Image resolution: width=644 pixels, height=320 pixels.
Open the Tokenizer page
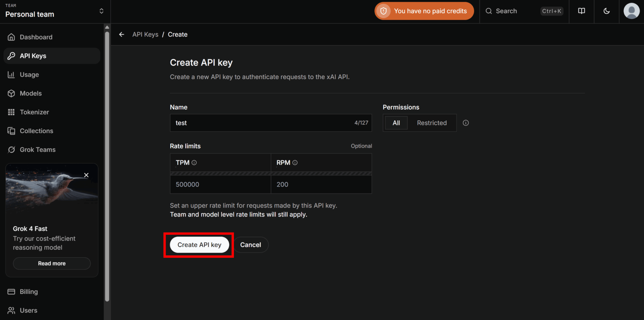[x=34, y=112]
